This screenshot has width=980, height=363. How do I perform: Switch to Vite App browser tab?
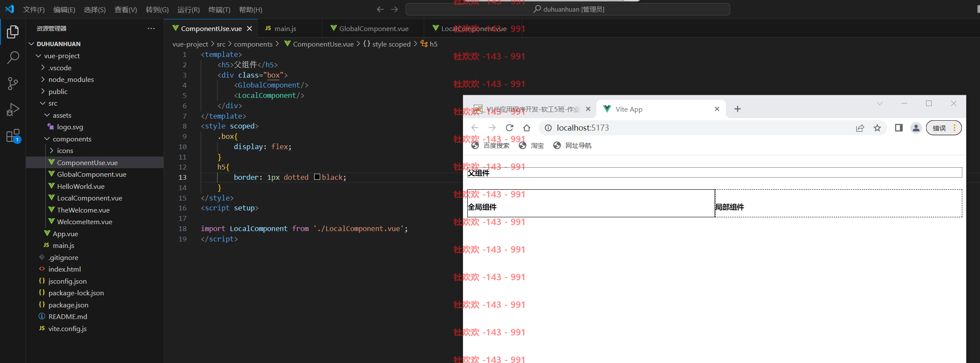point(660,109)
